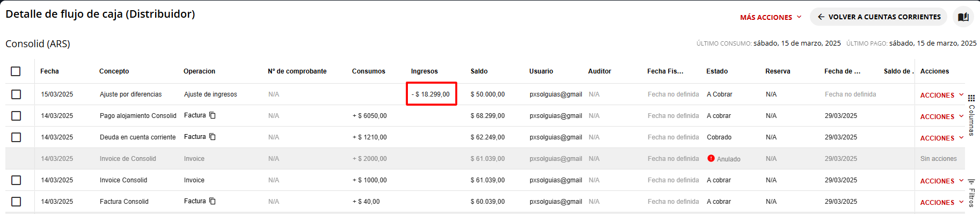The width and height of the screenshot is (980, 214).
Task: Open ACCIONES for Pago alojamiento Consolid row
Action: tap(942, 116)
